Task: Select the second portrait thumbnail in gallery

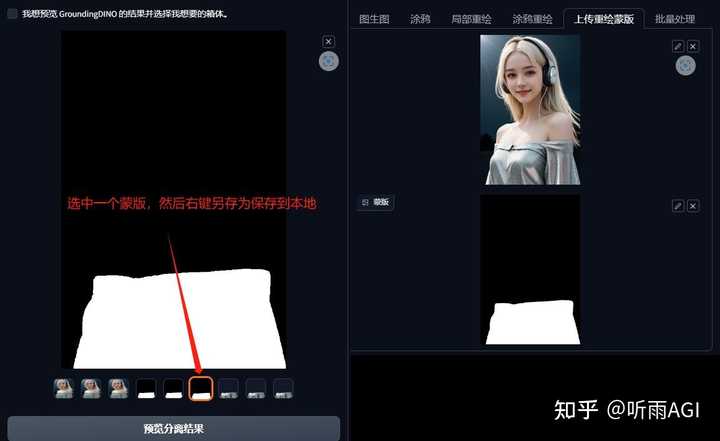Action: 91,389
